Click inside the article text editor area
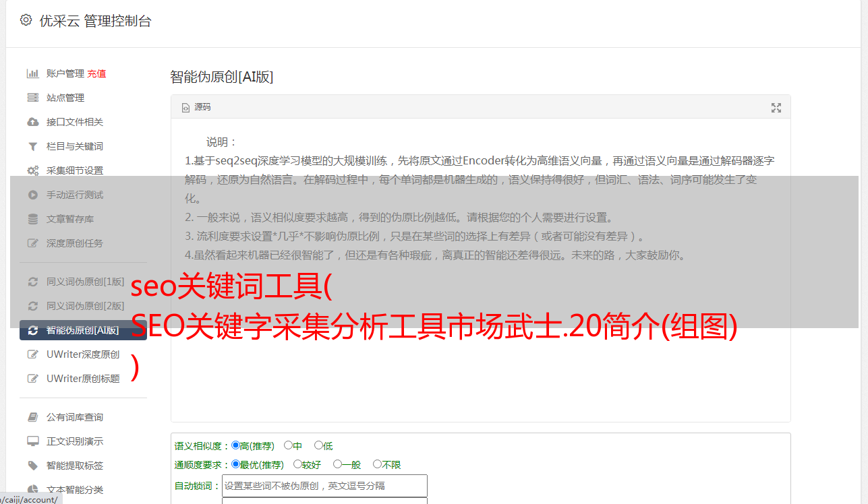 pos(480,271)
